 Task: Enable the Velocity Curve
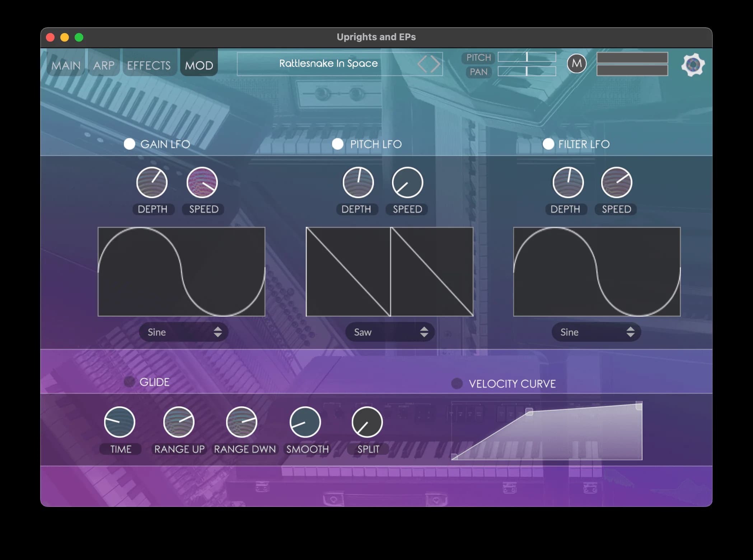tap(457, 383)
